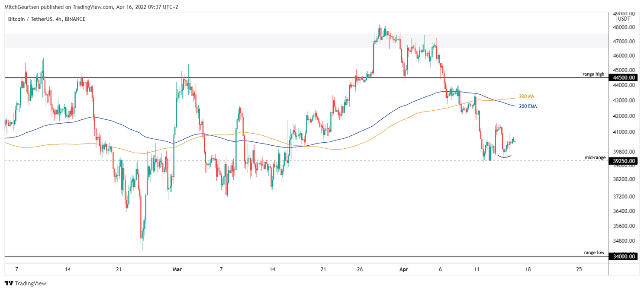Select the small black arc drawn under recent candles
The width and height of the screenshot is (644, 291).
click(505, 156)
